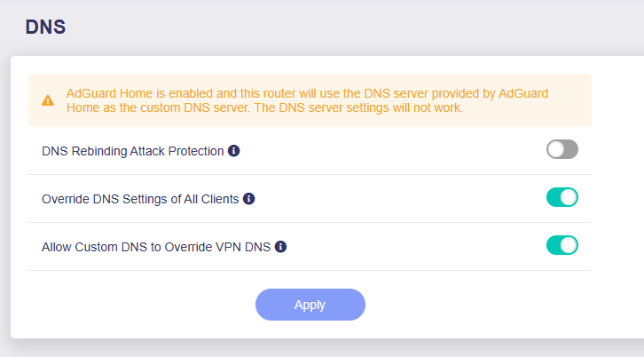
Task: Click info icon beside DNS Rebinding Attack Protection
Action: pos(234,151)
